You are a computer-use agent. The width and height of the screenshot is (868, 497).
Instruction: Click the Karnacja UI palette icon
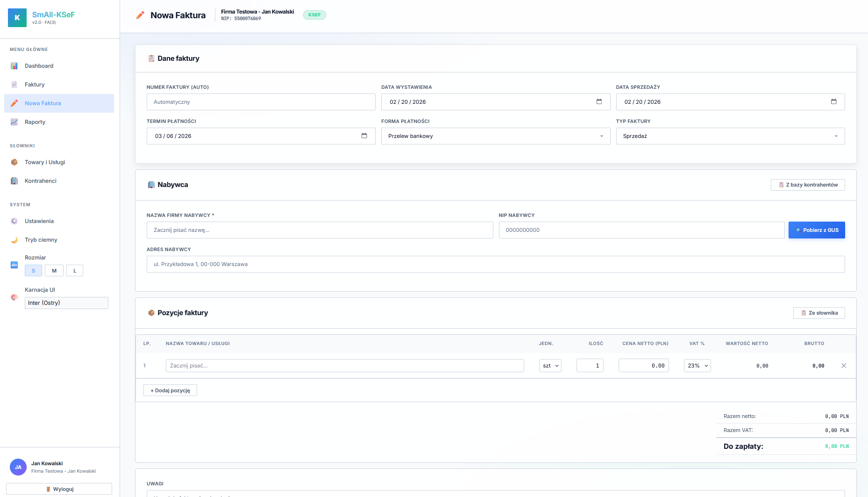point(14,297)
